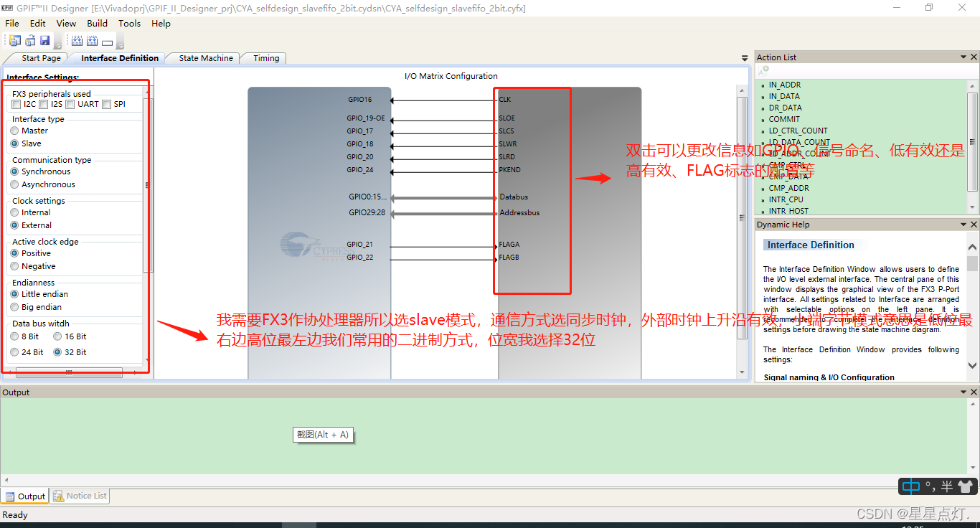Select the first signal group toolbar icon
This screenshot has height=528, width=980.
click(x=77, y=40)
